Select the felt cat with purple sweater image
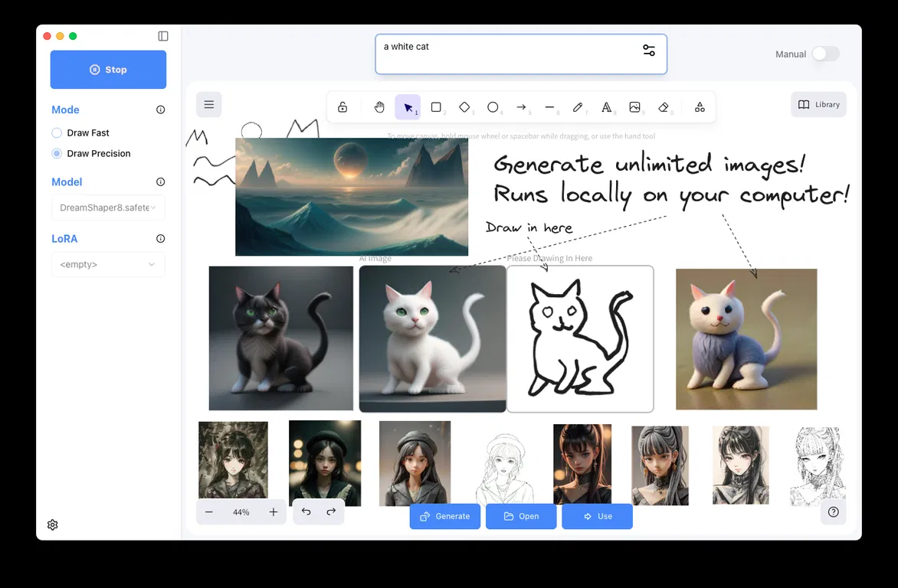This screenshot has height=588, width=898. pos(746,339)
